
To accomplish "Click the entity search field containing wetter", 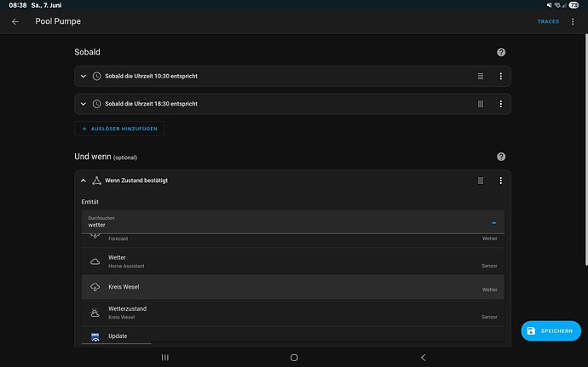I will pyautogui.click(x=292, y=222).
